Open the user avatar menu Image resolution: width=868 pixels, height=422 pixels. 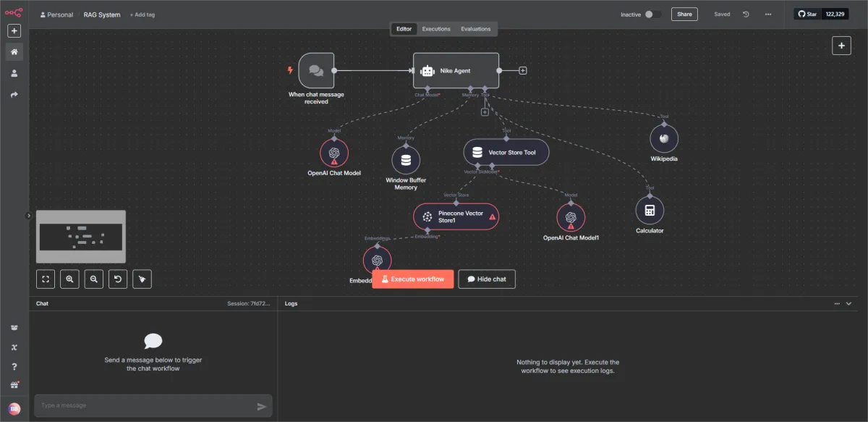coord(14,408)
